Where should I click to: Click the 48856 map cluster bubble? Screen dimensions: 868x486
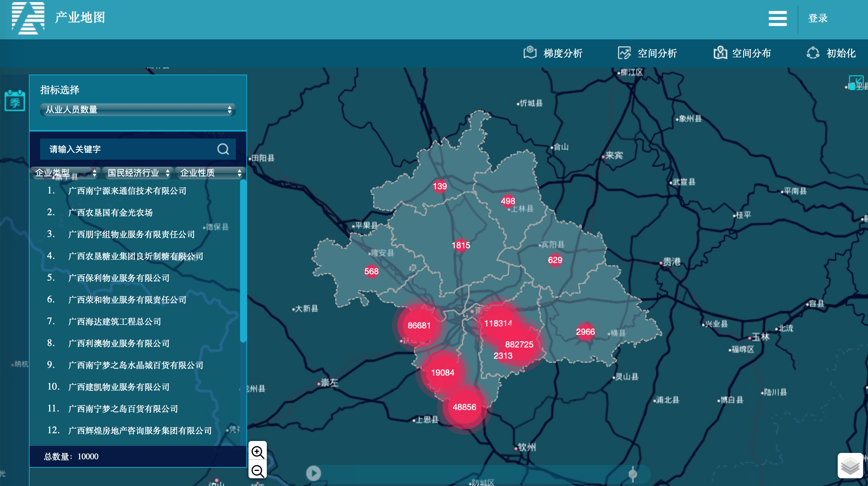[x=464, y=407]
